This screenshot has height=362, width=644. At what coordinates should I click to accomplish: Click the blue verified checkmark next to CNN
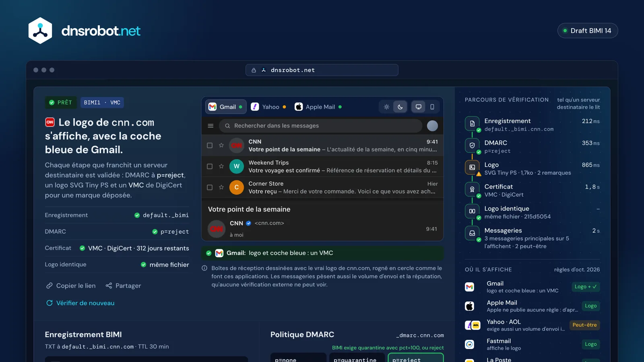(248, 223)
